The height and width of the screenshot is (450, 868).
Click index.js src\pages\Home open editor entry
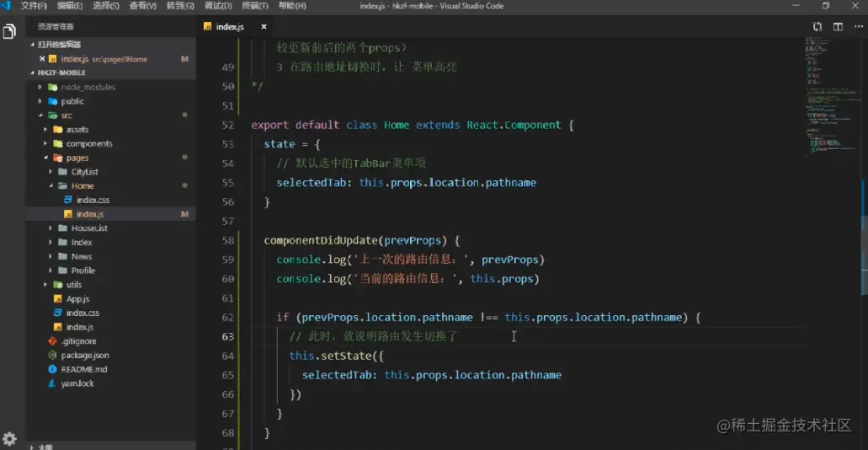click(111, 59)
